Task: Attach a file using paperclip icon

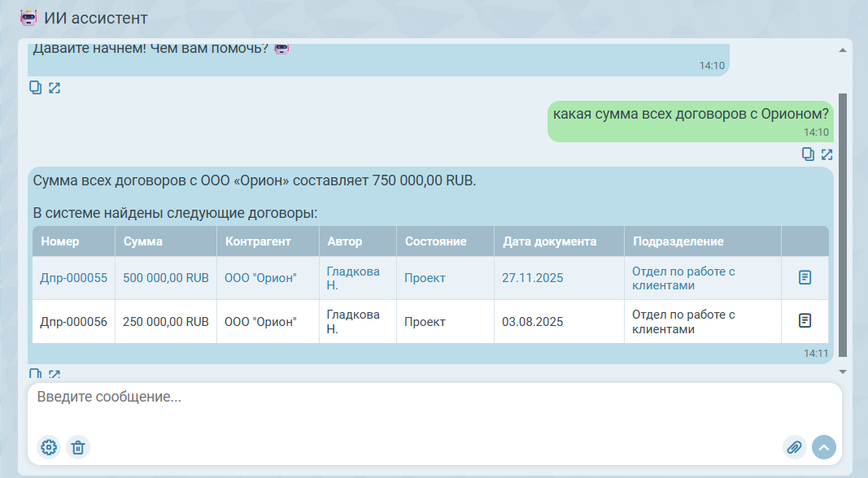Action: [794, 447]
